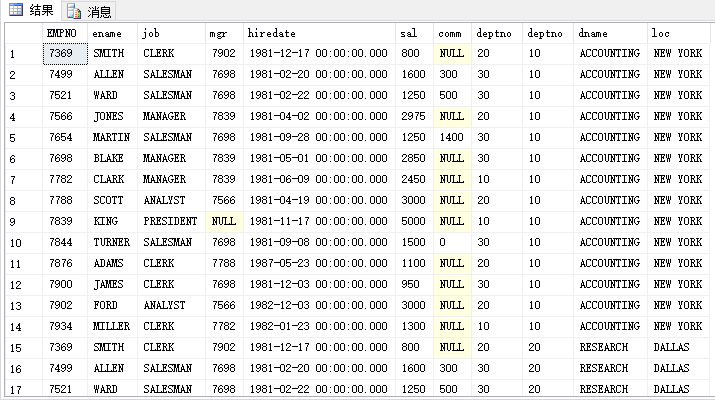Image resolution: width=715 pixels, height=400 pixels.
Task: Click EMPNO 7902 in FORD row
Action: 65,306
